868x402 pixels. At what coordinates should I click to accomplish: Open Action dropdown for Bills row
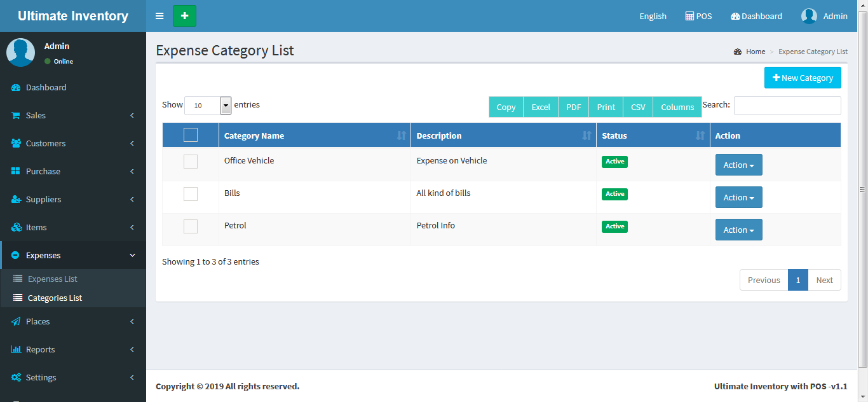tap(738, 197)
